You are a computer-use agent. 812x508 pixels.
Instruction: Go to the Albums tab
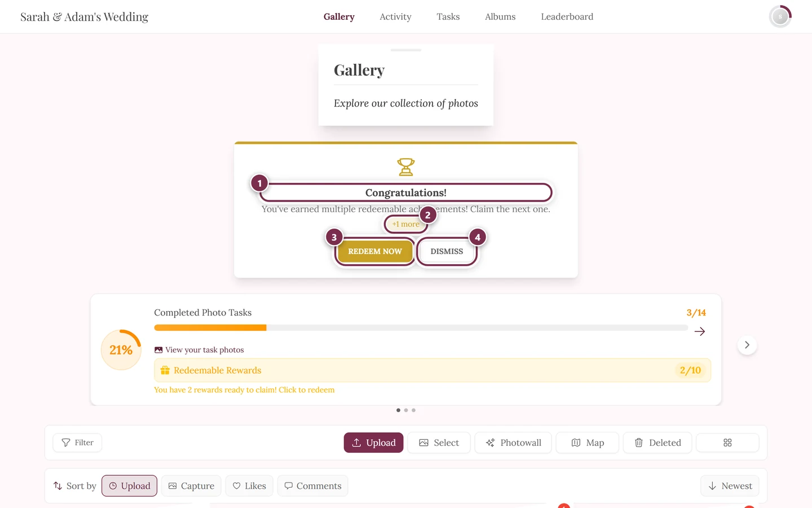[500, 16]
